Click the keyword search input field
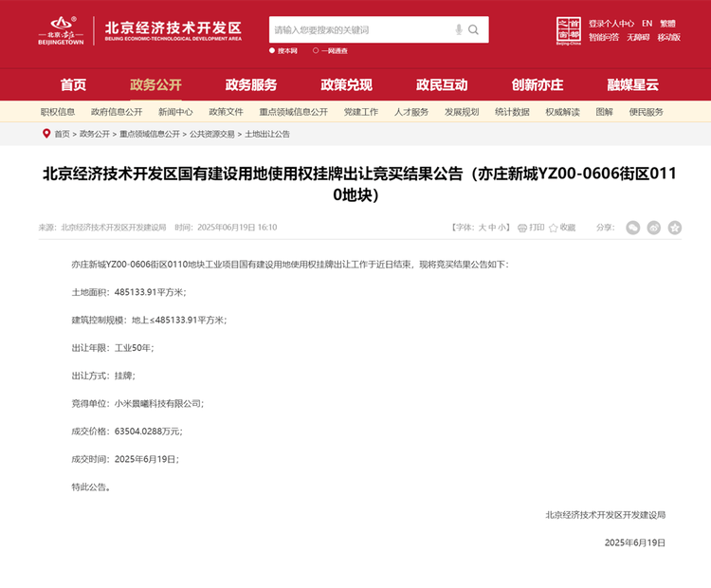 360,30
